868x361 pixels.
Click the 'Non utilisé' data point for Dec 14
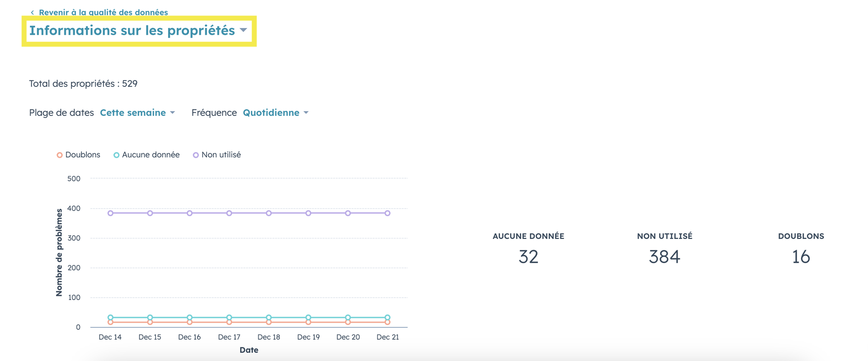click(110, 213)
